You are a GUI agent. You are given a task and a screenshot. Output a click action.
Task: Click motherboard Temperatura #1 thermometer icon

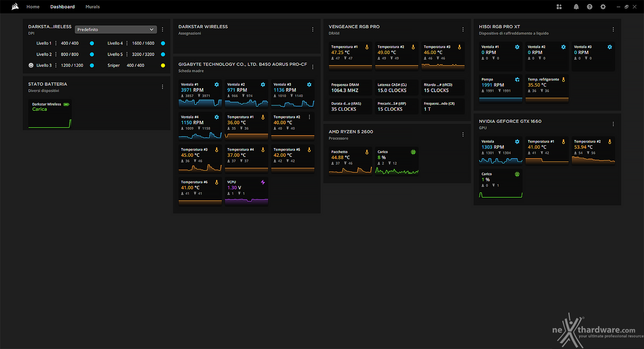pos(263,117)
